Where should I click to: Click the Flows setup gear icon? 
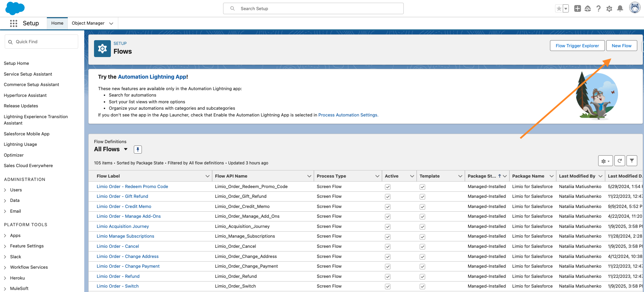point(102,49)
